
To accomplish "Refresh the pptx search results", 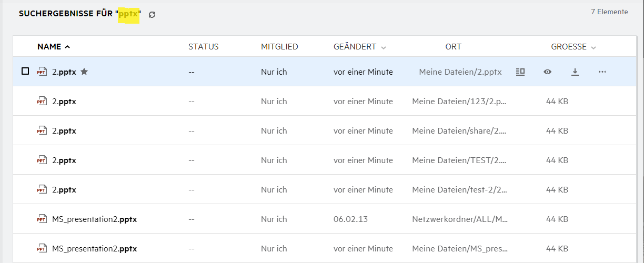I will click(152, 15).
